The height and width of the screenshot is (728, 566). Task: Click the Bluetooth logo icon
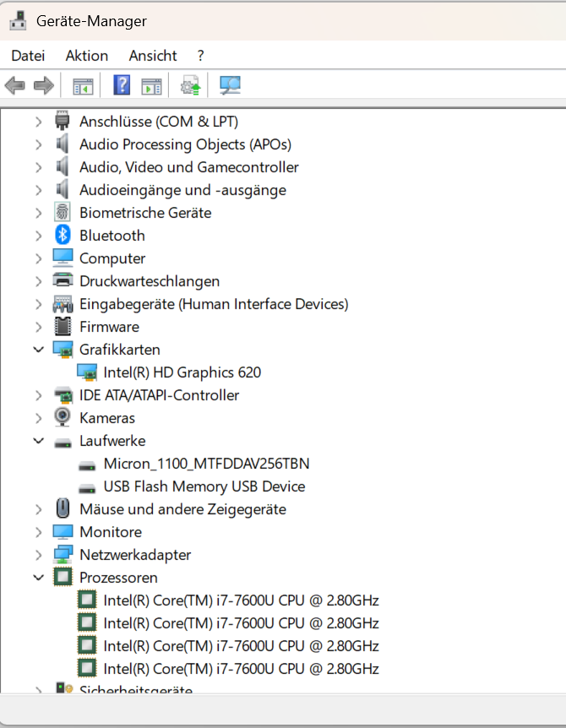pyautogui.click(x=63, y=235)
